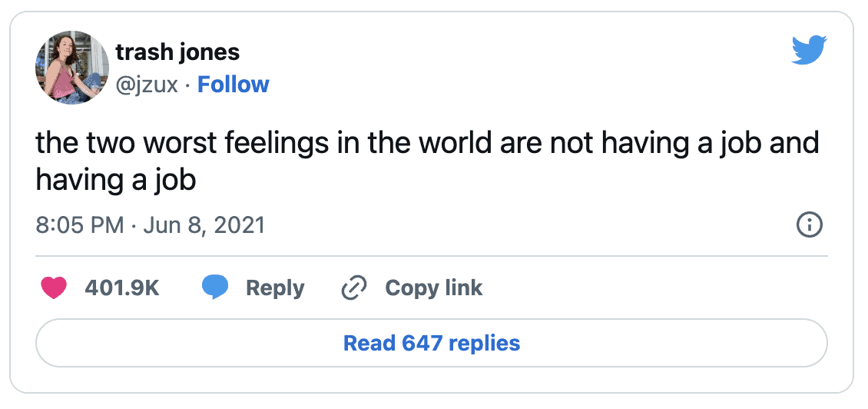Click the tweet text about having a job
This screenshot has width=868, height=409.
click(427, 161)
